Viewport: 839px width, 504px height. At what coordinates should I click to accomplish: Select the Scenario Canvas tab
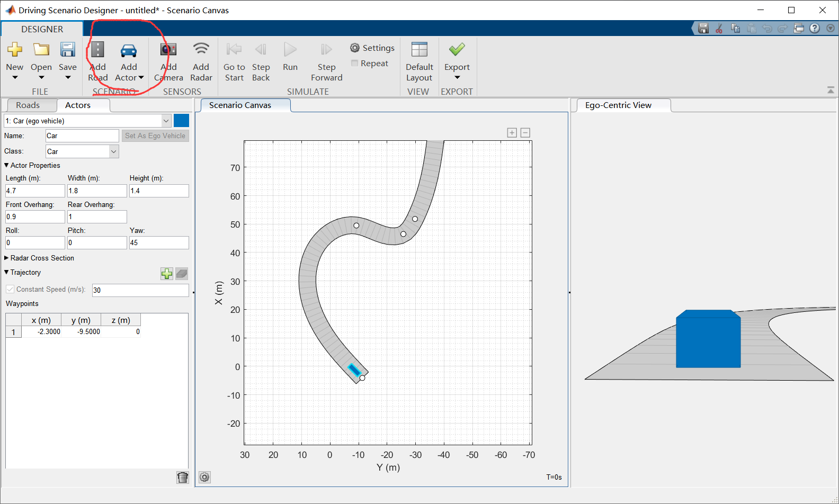[x=240, y=105]
